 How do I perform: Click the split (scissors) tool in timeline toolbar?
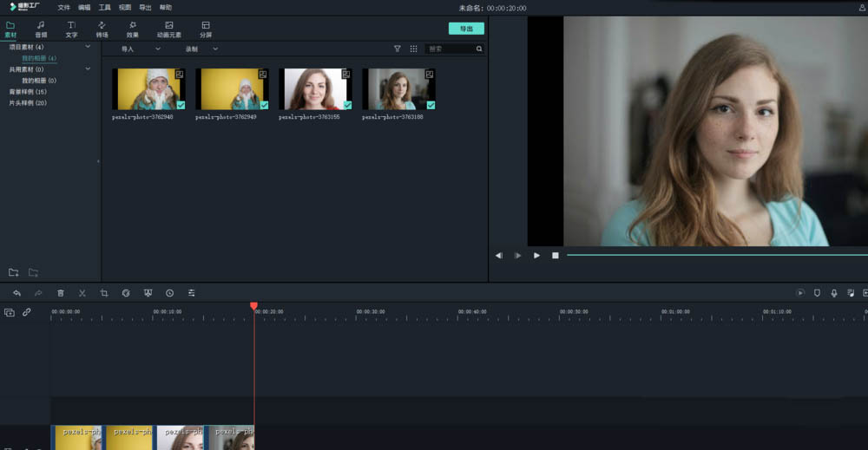82,293
